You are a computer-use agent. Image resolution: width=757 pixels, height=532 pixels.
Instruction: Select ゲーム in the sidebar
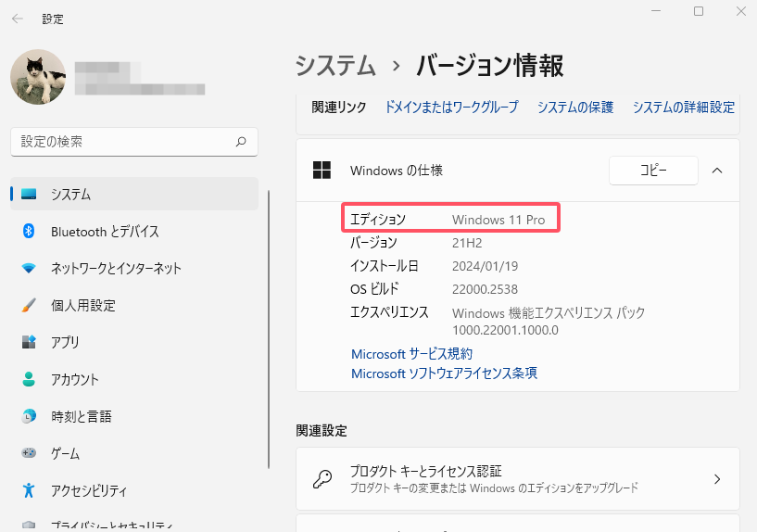134,453
